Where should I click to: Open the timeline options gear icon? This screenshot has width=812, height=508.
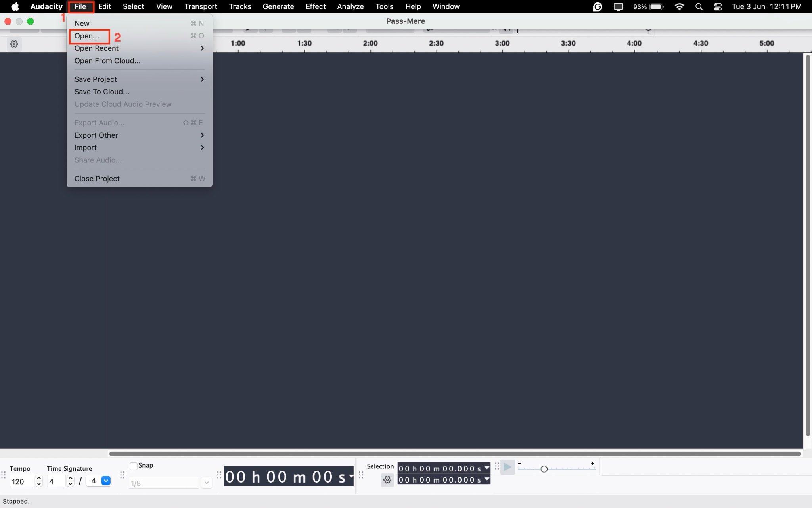click(14, 44)
